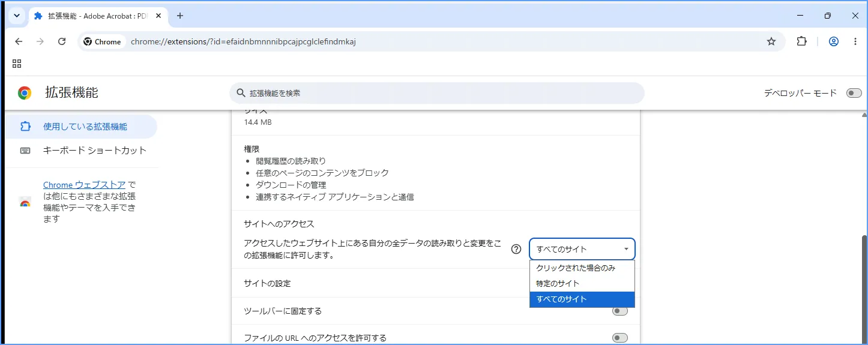
Task: Open the Extensions puzzle icon in toolbar
Action: click(801, 41)
